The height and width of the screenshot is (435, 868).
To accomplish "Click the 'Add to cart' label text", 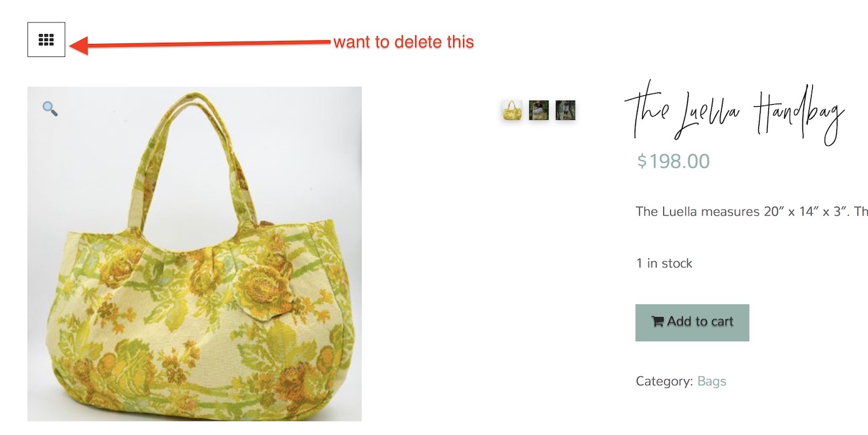I will coord(700,321).
